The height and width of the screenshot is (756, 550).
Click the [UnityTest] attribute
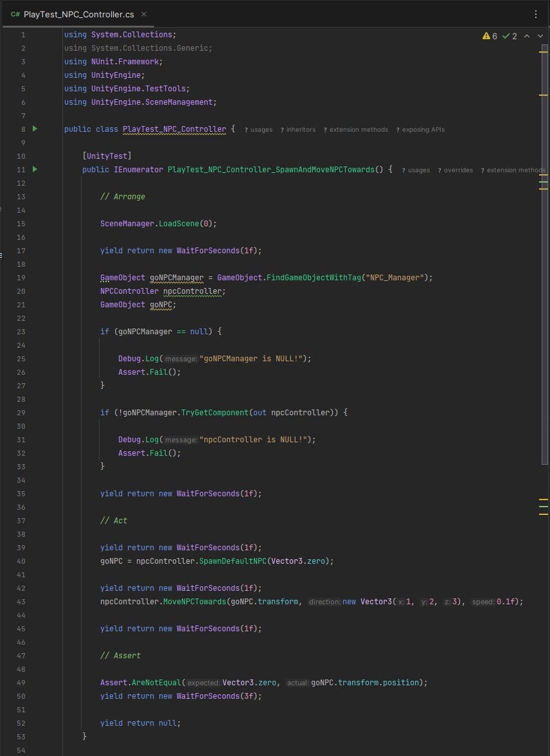point(107,156)
